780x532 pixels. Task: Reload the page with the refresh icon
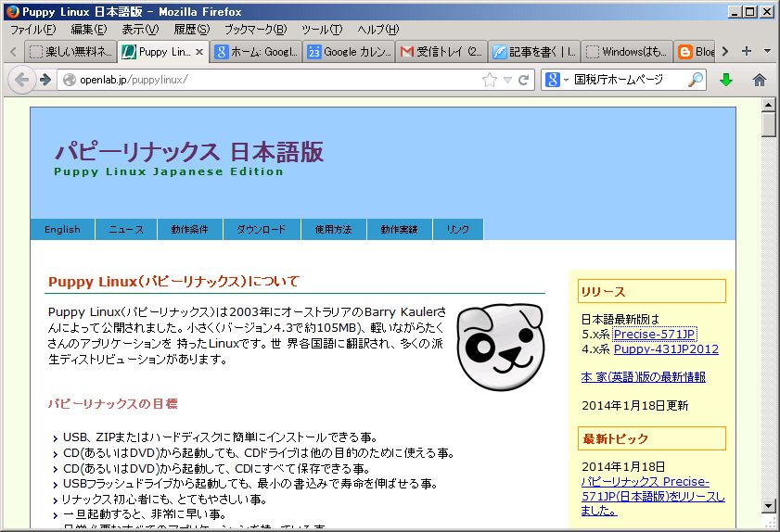click(x=523, y=80)
